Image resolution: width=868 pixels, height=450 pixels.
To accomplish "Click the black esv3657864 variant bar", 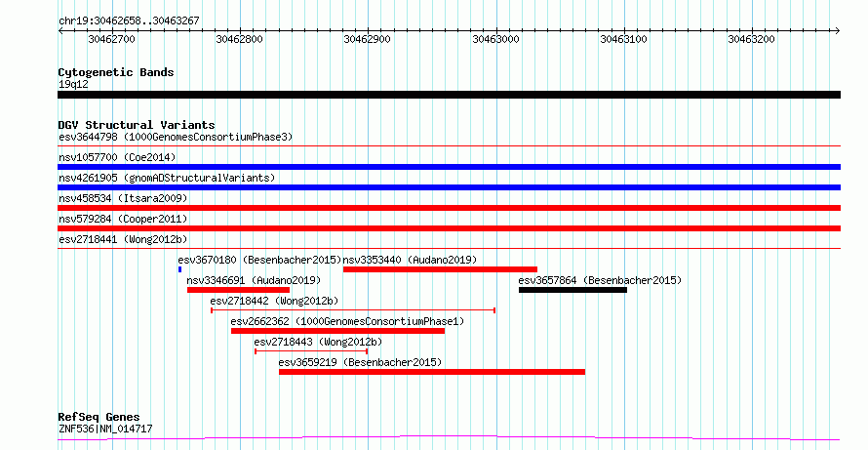I will pos(572,290).
